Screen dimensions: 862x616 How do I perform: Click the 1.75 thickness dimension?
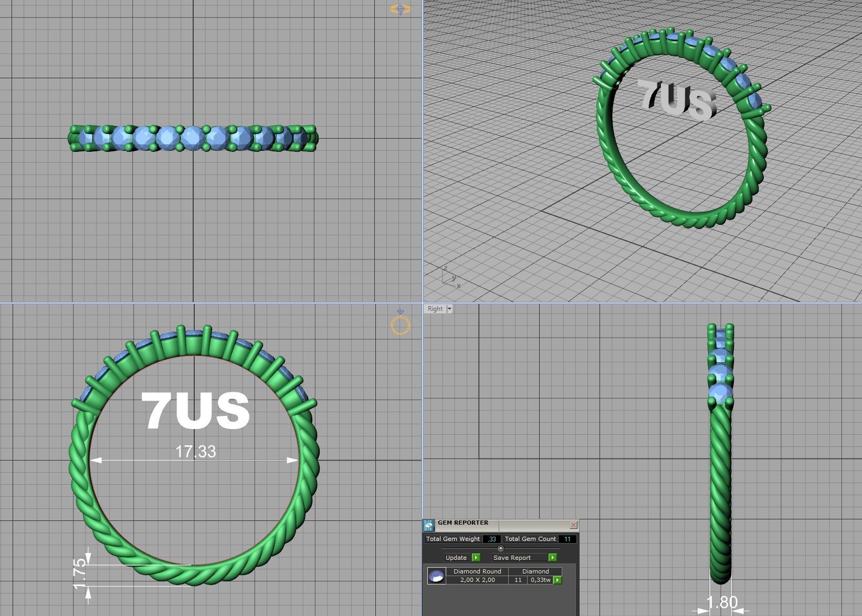79,574
